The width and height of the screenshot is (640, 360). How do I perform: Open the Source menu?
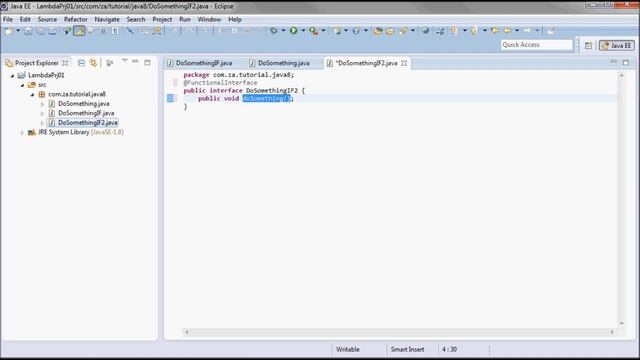pyautogui.click(x=47, y=19)
